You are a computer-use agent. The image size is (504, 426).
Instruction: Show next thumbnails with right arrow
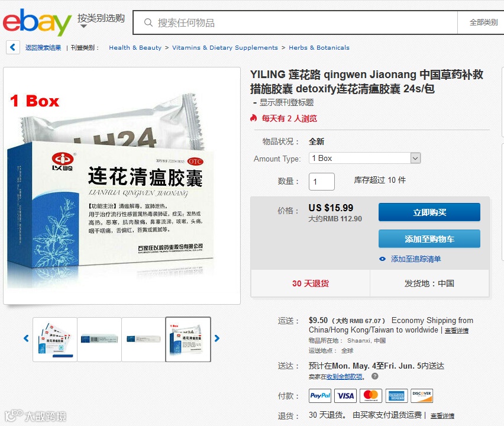coord(217,338)
